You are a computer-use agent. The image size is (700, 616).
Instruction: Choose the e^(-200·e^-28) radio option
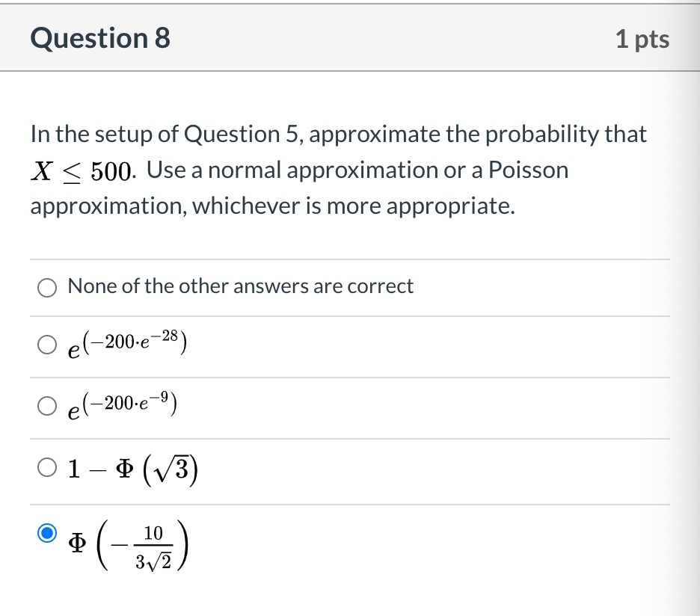tap(48, 346)
